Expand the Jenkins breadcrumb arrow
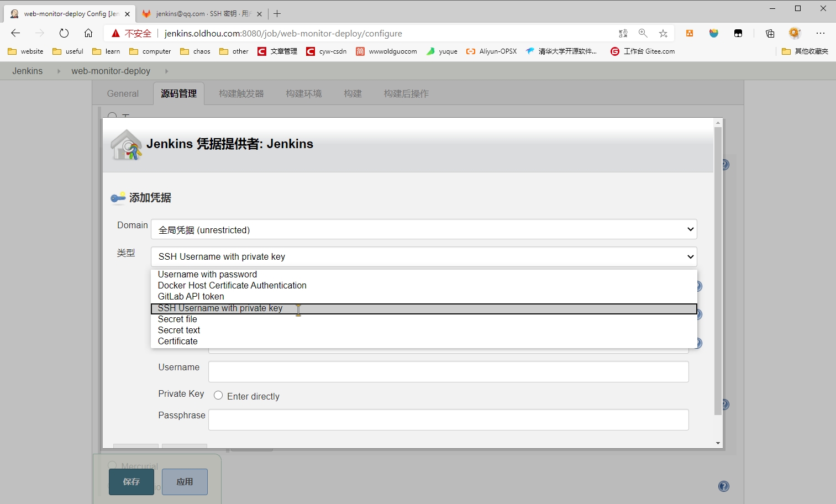Viewport: 836px width, 504px height. [59, 71]
